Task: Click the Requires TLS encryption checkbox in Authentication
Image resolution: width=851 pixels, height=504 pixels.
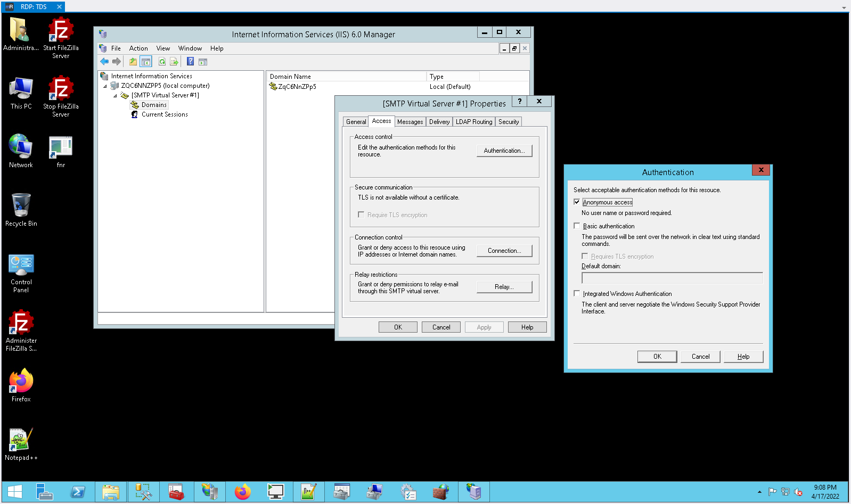Action: (585, 257)
